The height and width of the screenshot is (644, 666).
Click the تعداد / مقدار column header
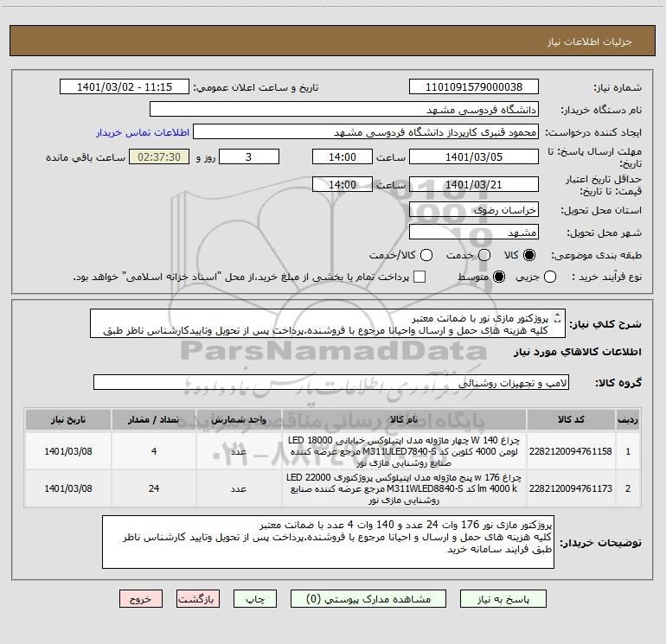click(x=154, y=420)
